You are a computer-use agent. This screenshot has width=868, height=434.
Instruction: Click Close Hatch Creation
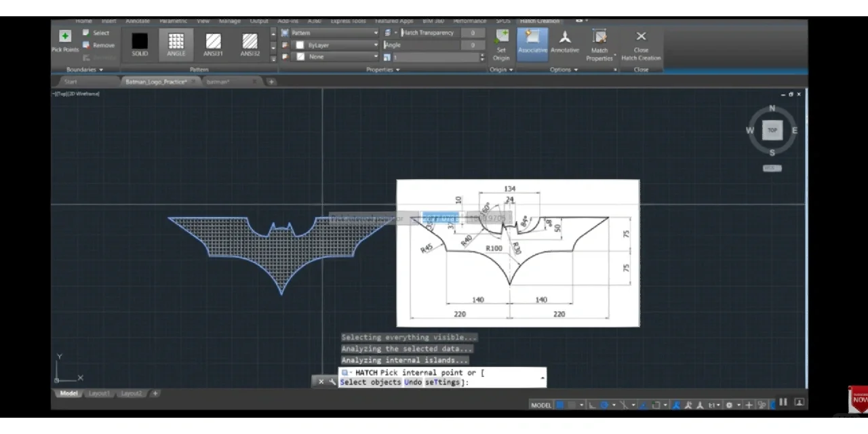(641, 45)
